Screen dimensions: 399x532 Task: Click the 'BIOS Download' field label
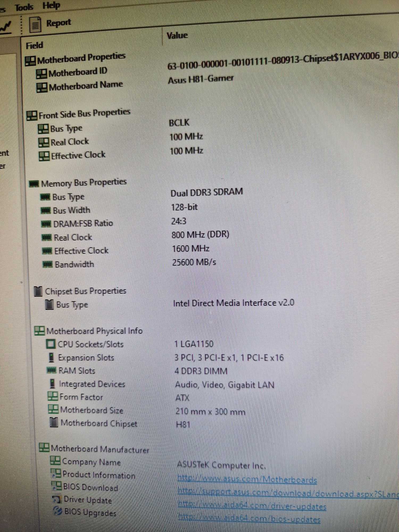pyautogui.click(x=91, y=487)
